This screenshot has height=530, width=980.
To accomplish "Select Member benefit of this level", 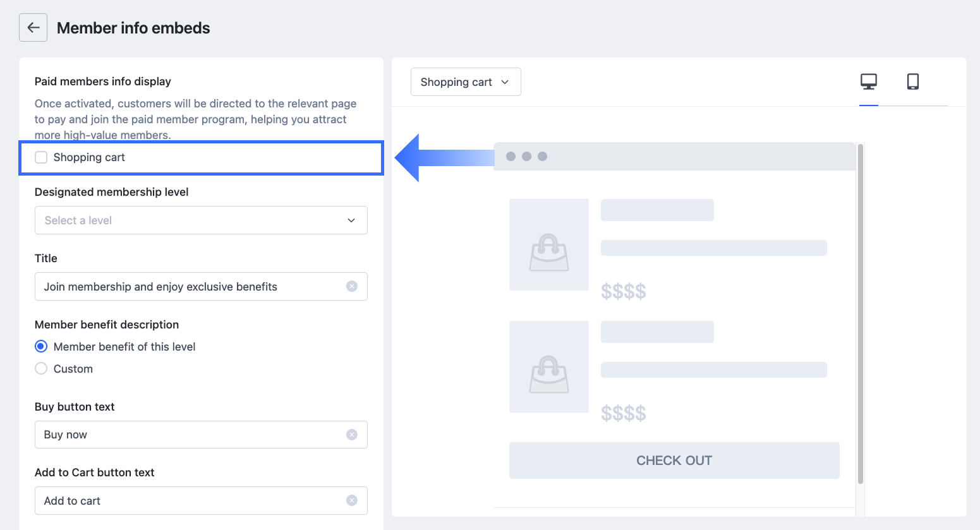I will pos(42,346).
